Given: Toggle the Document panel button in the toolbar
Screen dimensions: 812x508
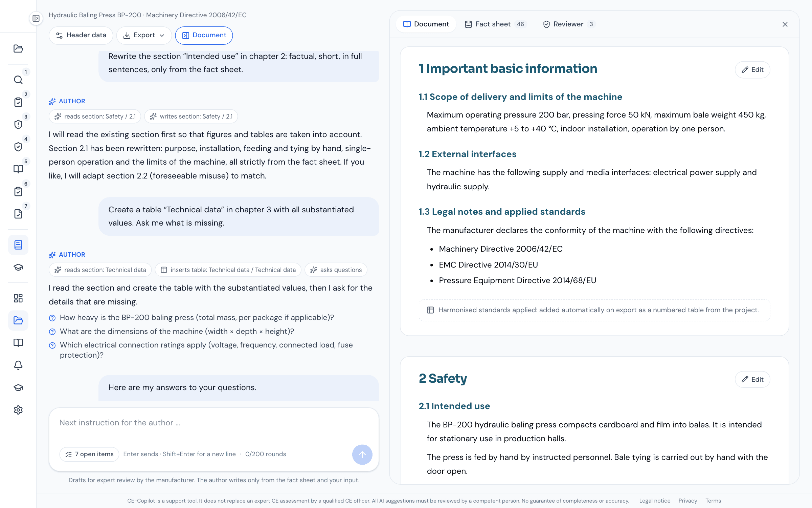Looking at the screenshot, I should [x=204, y=35].
